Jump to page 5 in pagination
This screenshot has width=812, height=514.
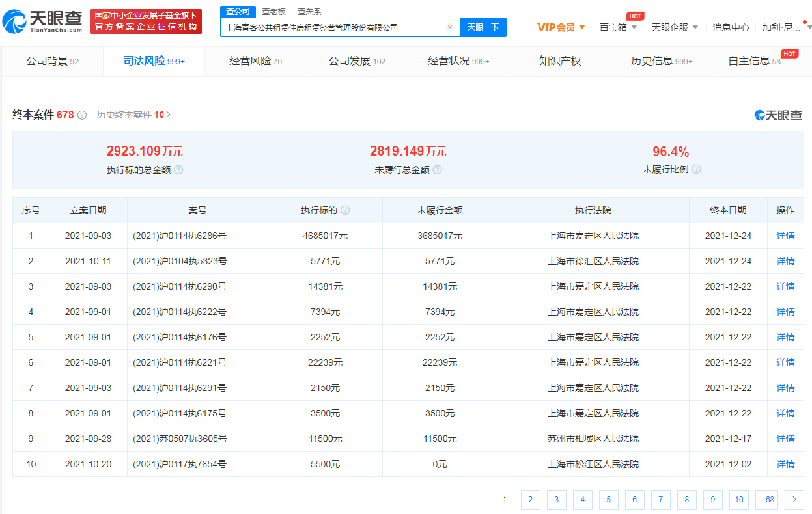(x=608, y=500)
